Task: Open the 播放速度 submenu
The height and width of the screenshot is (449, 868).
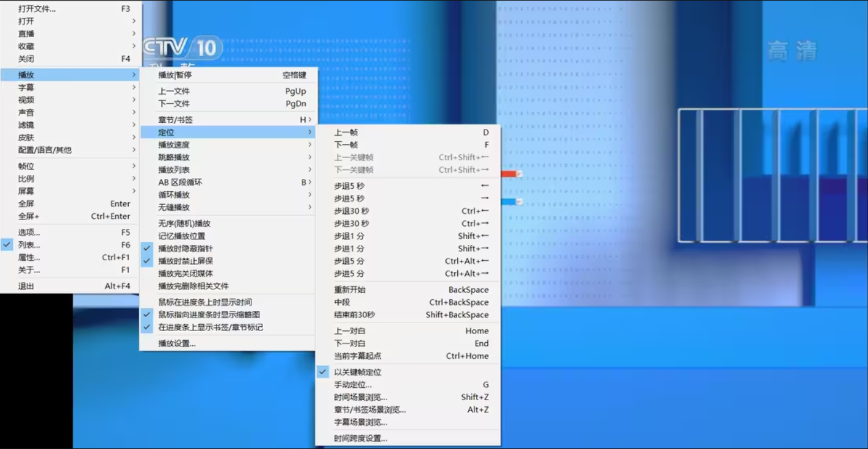Action: pyautogui.click(x=228, y=145)
